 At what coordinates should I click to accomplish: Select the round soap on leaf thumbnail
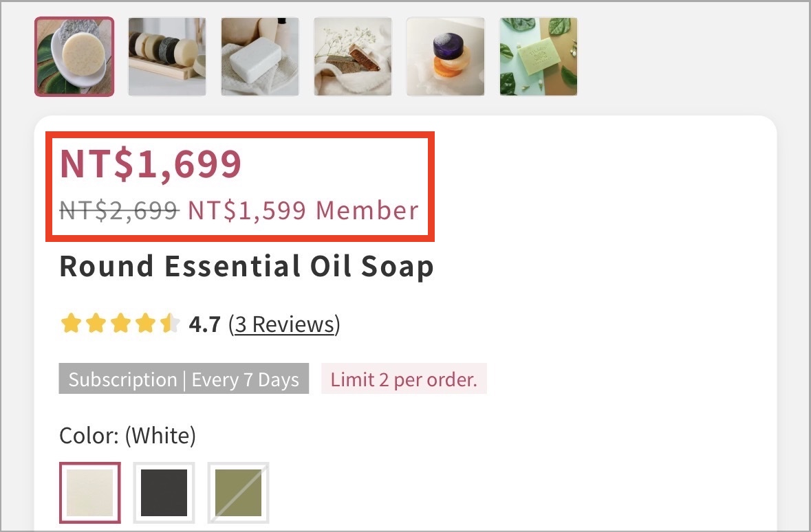coord(74,57)
